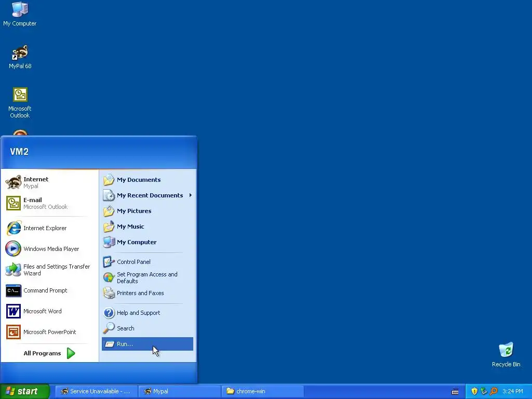Click the magnifier tray icon
532x399 pixels.
click(494, 391)
